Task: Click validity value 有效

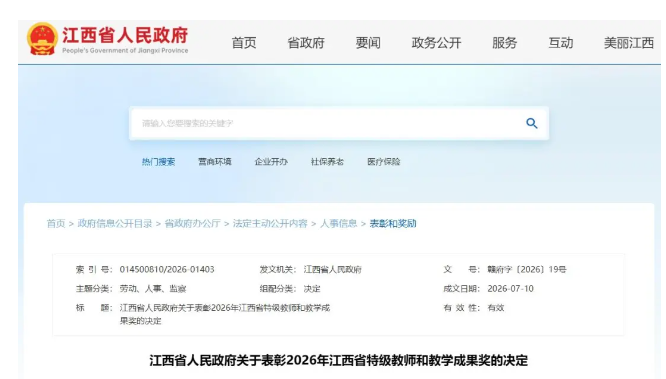Action: 496,308
